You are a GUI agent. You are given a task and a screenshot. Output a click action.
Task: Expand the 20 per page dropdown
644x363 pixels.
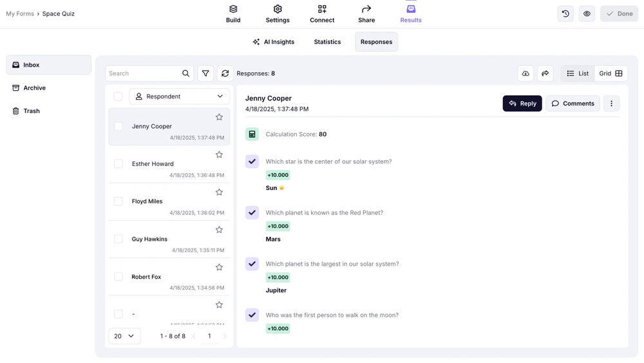(x=124, y=336)
